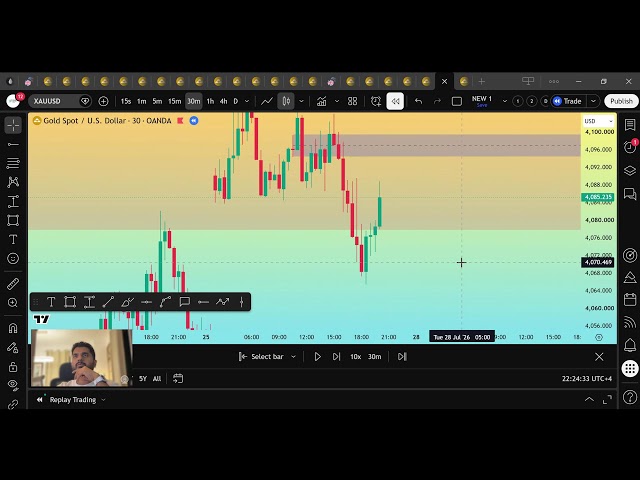This screenshot has width=640, height=480.
Task: Click the 22:24:33 UTC+4 timezone clock
Action: coord(587,379)
